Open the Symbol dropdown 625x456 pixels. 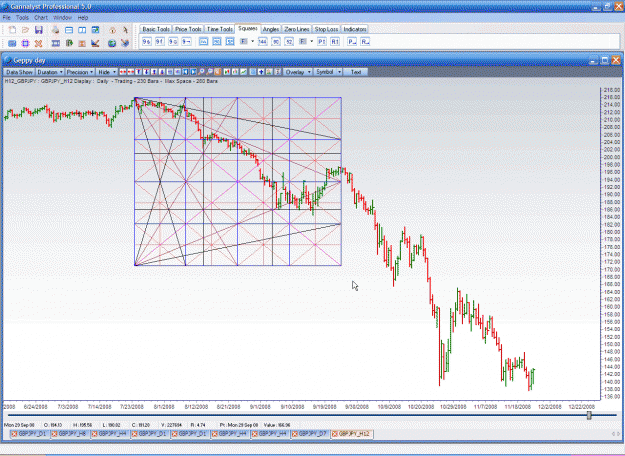[328, 72]
